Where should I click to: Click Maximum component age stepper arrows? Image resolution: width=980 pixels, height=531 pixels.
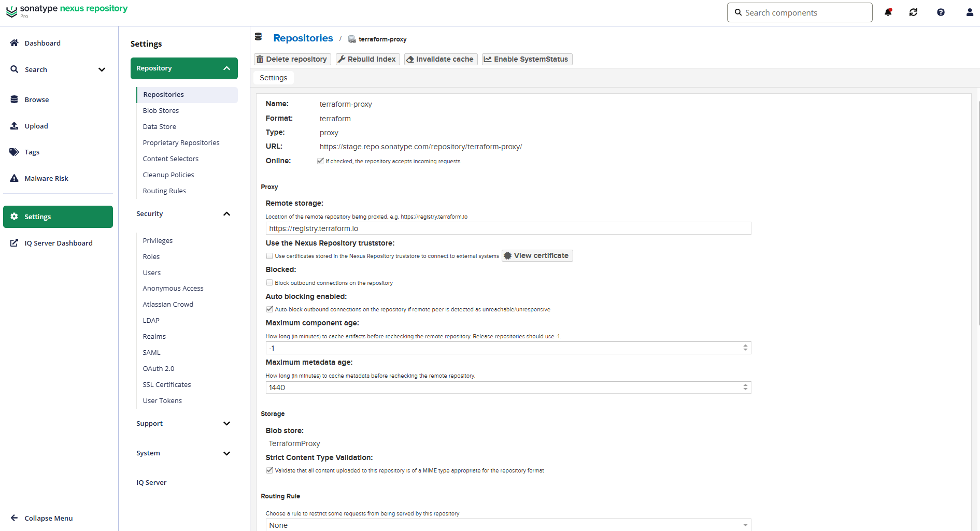[x=745, y=348]
